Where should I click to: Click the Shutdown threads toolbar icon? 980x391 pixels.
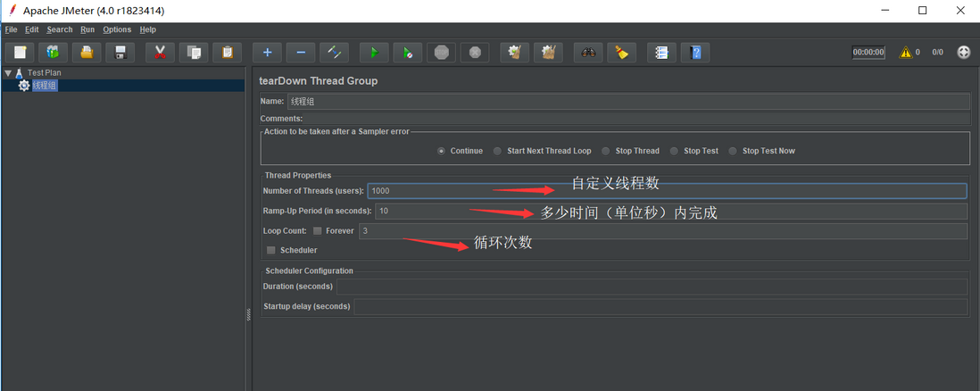point(475,53)
